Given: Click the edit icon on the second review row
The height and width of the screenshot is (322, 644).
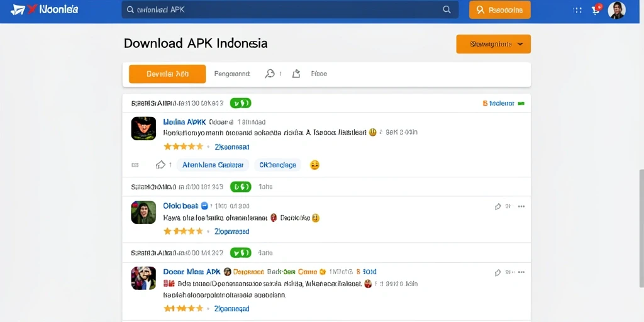Looking at the screenshot, I should coord(498,206).
